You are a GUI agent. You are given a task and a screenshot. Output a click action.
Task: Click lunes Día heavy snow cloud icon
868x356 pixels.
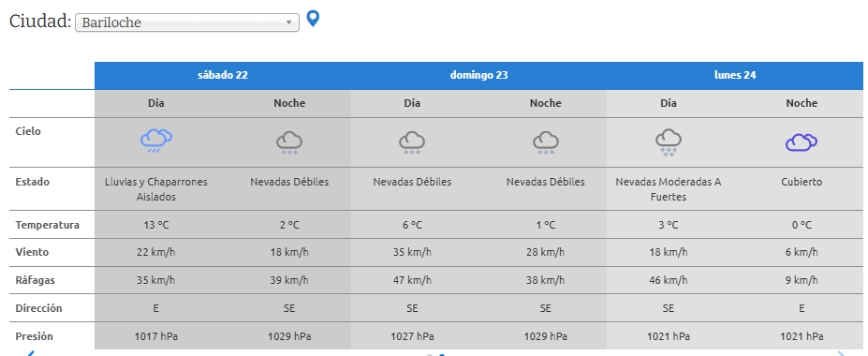669,142
